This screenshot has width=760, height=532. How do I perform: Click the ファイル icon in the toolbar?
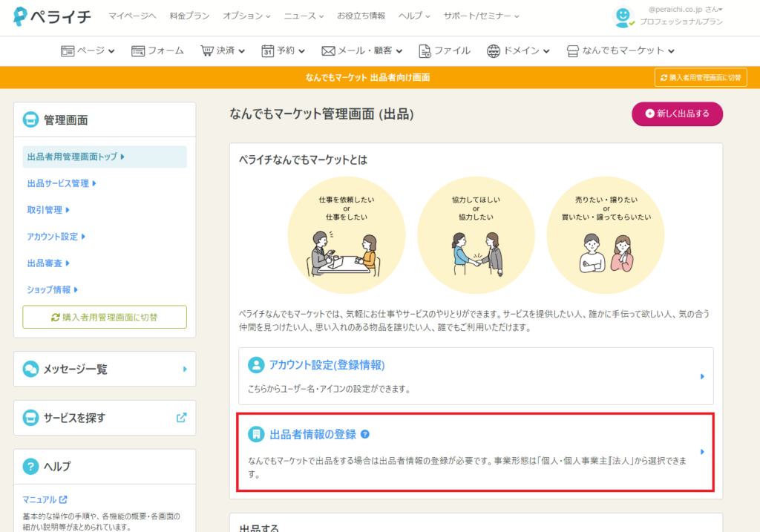tap(425, 51)
